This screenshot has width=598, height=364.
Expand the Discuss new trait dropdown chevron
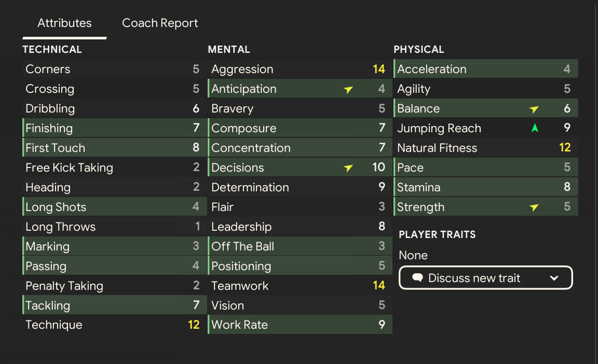click(x=554, y=278)
